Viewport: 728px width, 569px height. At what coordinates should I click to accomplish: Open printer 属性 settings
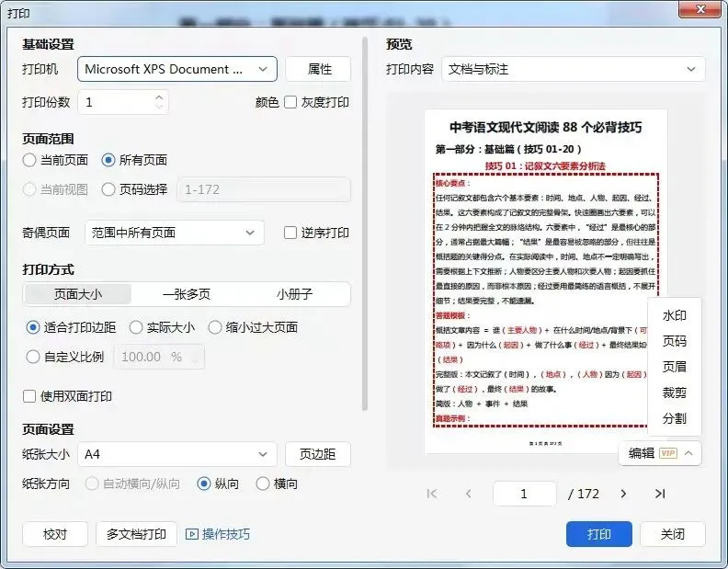coord(318,69)
